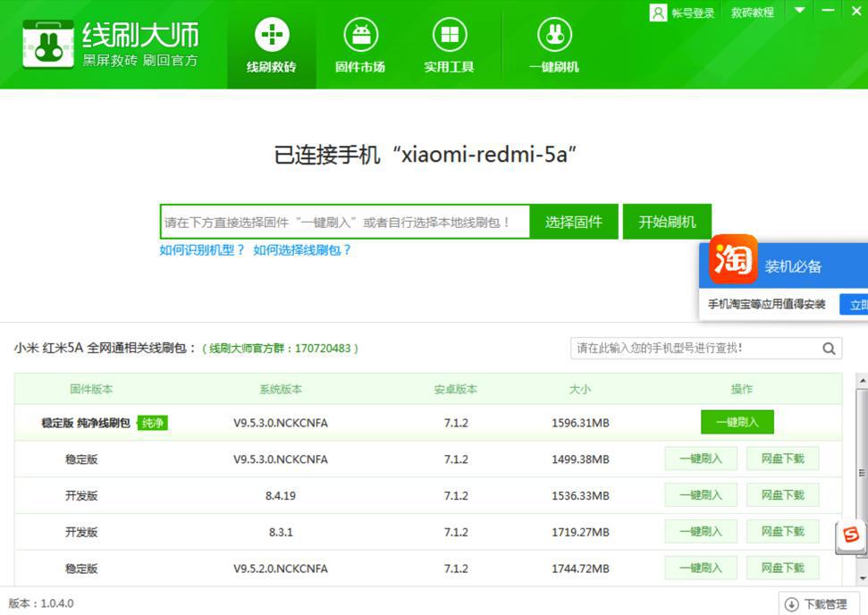The image size is (868, 615).
Task: Click the 装机必备 popup title
Action: pyautogui.click(x=793, y=266)
